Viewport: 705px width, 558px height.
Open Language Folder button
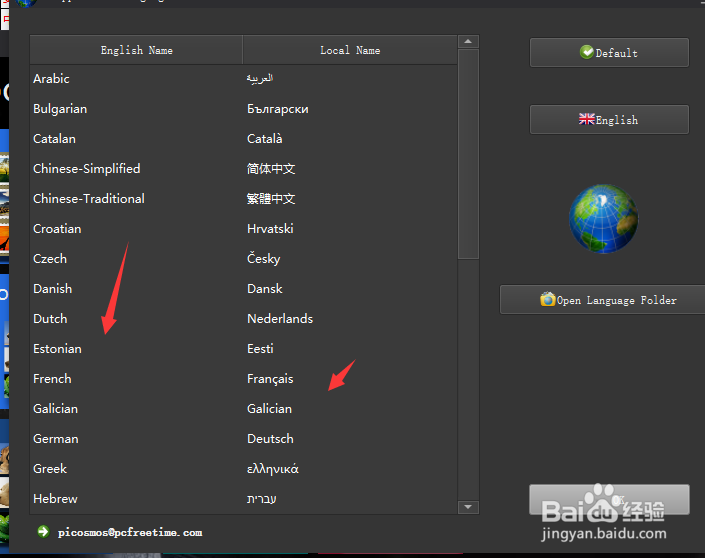(602, 300)
